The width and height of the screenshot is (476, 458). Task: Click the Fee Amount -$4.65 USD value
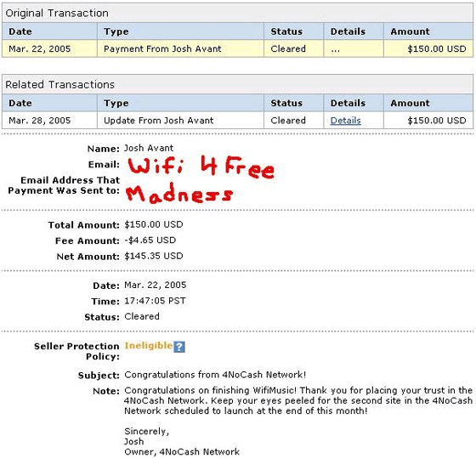coord(150,240)
